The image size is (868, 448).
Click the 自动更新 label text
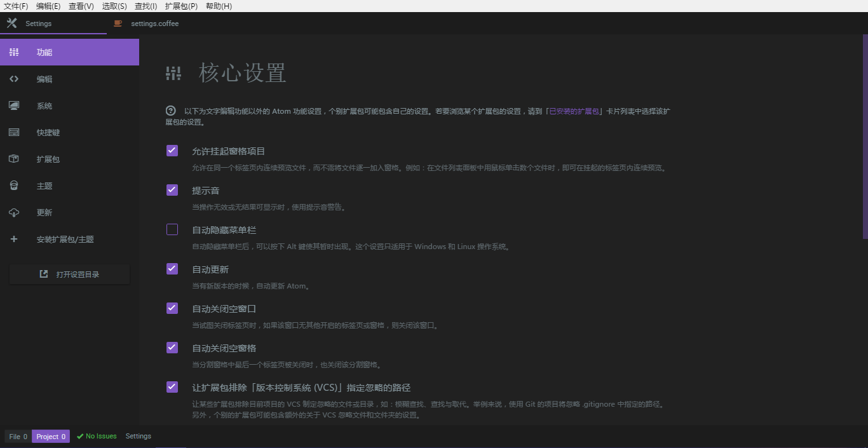[x=210, y=269]
